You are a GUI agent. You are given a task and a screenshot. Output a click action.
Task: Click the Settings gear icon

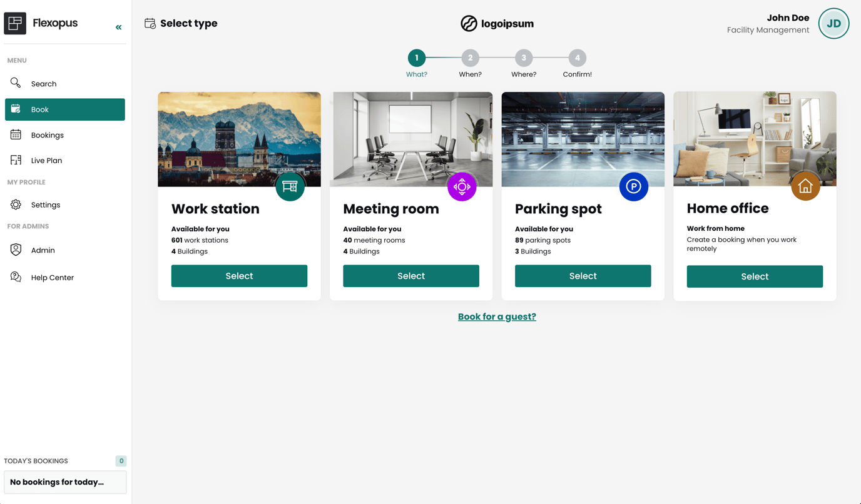pyautogui.click(x=16, y=204)
